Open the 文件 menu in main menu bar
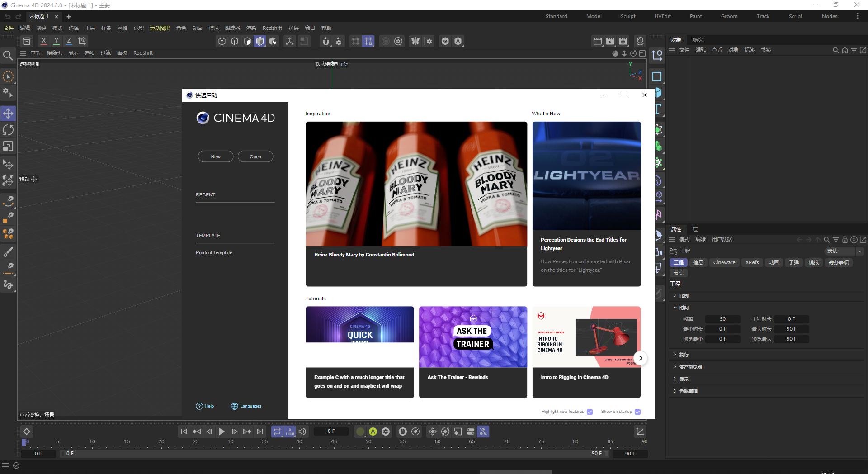 (9, 28)
